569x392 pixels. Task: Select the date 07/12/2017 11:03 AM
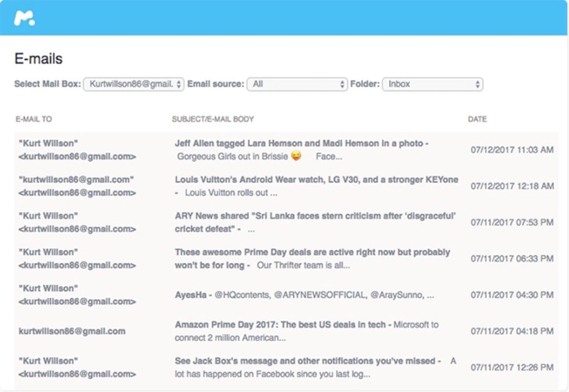(512, 150)
